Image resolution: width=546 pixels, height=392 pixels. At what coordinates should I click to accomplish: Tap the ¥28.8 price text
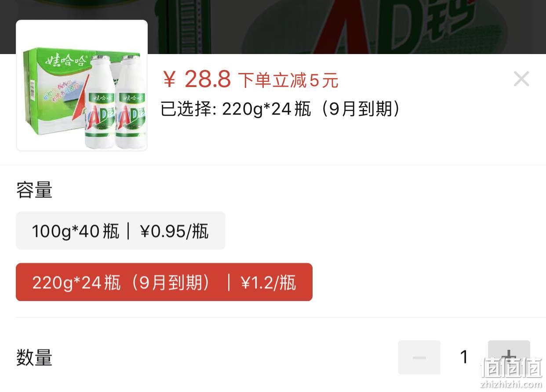[x=197, y=80]
